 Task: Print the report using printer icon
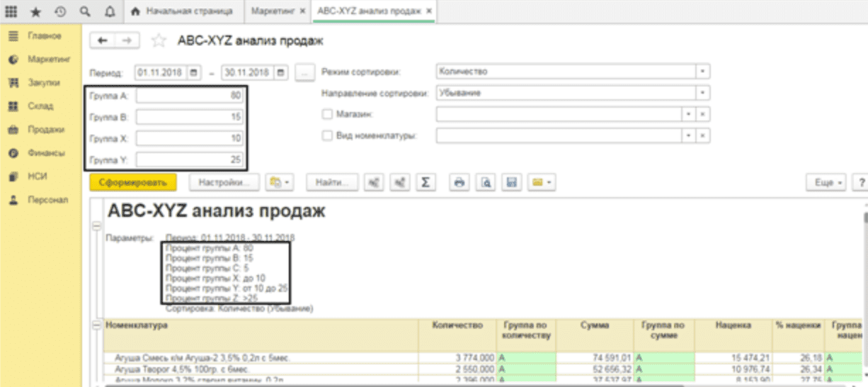pyautogui.click(x=459, y=183)
